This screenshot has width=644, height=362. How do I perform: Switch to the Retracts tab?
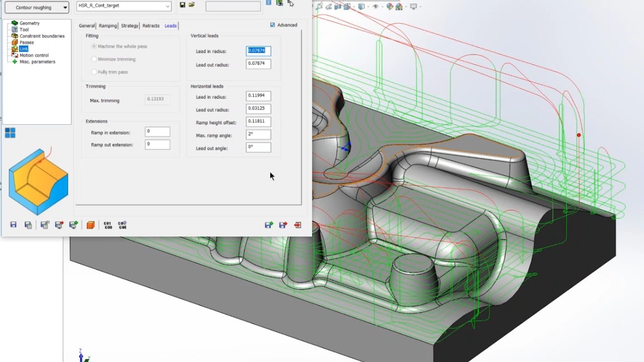point(151,26)
